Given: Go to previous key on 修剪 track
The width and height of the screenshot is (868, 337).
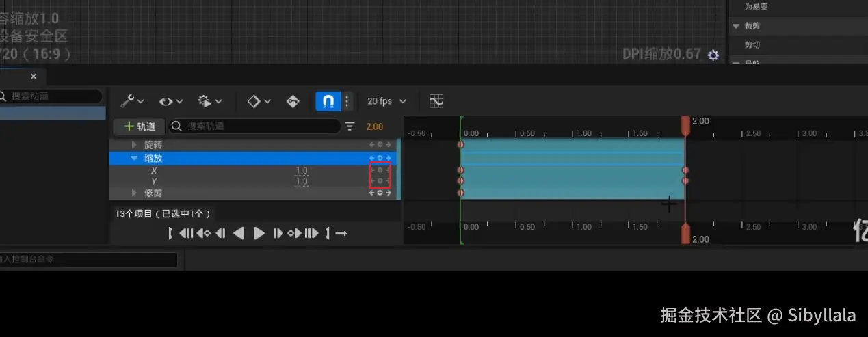Looking at the screenshot, I should (373, 193).
